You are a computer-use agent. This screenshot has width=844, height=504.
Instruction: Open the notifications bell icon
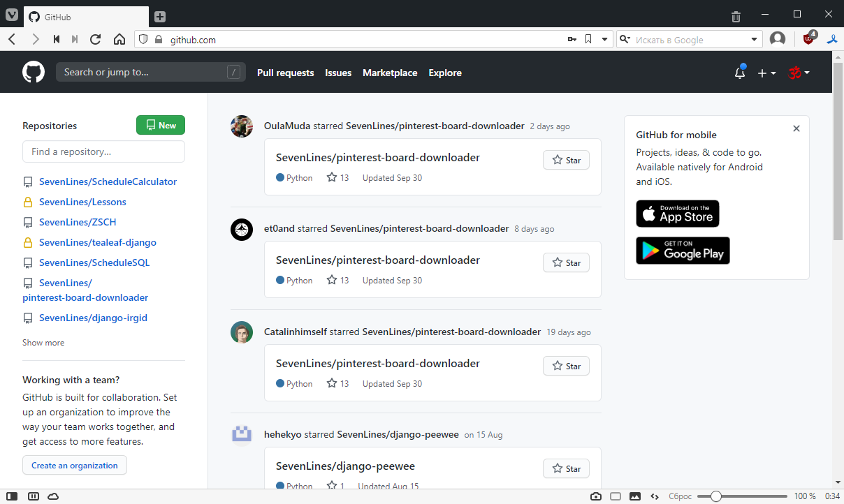(740, 72)
